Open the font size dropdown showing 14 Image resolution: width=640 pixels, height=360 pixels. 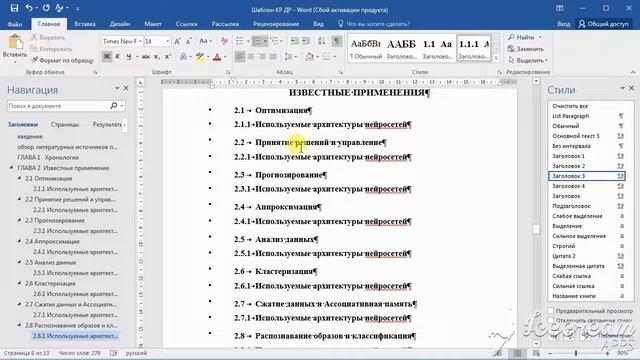point(167,41)
